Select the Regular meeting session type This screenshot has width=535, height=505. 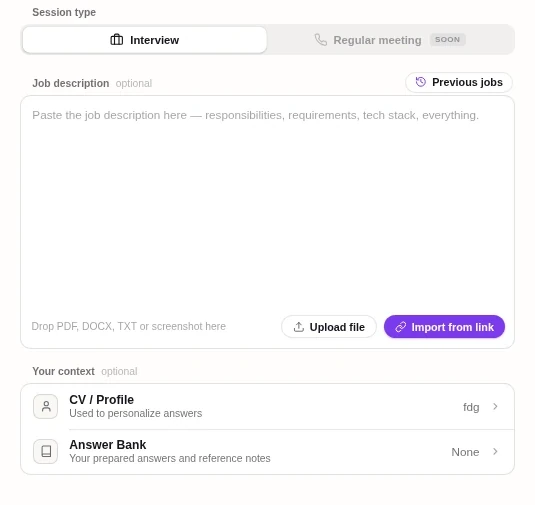pos(390,40)
